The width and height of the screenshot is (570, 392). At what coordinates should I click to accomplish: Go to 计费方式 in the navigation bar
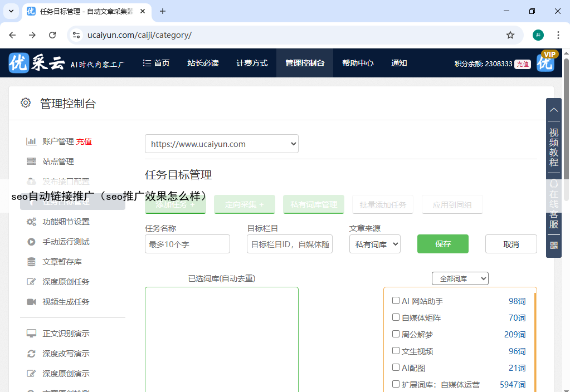click(x=252, y=63)
